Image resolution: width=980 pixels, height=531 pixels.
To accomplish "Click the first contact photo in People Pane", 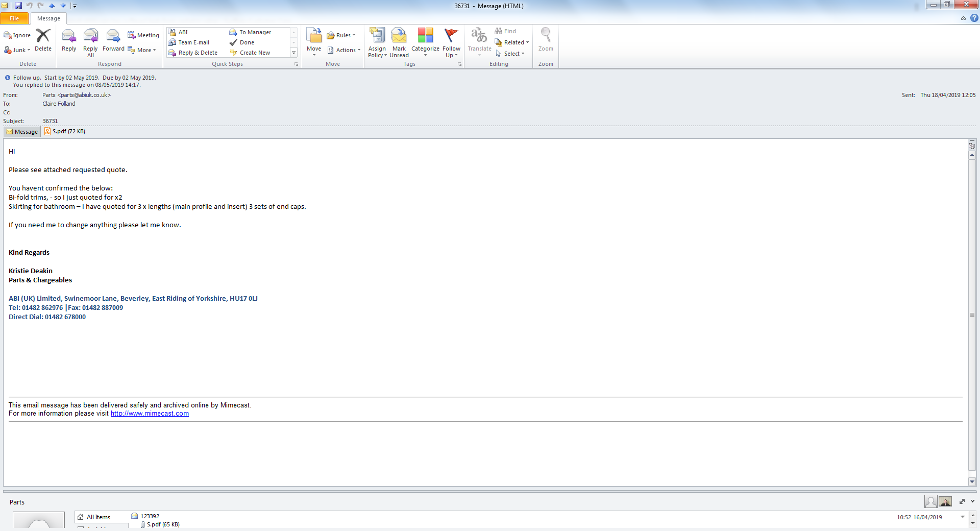I will tap(930, 502).
